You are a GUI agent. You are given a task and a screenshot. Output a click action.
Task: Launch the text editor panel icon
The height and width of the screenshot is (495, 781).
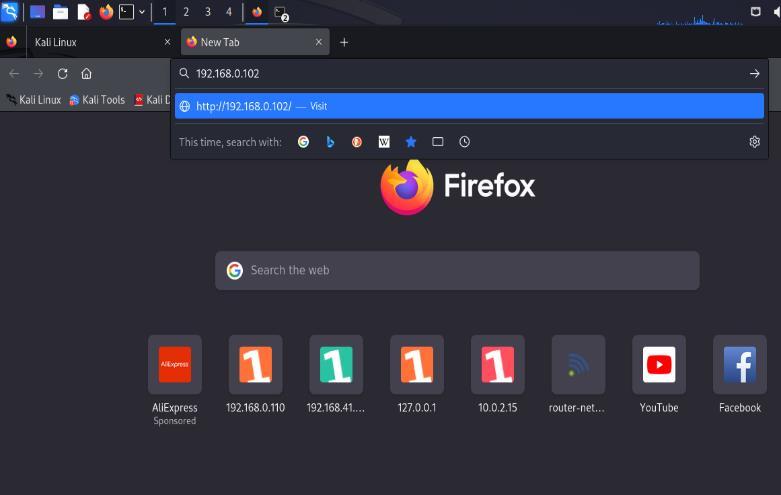[84, 12]
